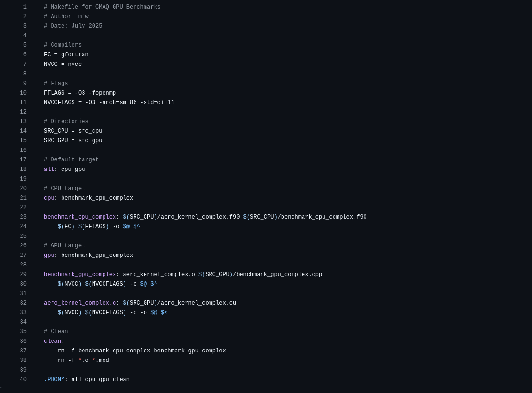Click the '-arch=sm_86' flag in NVCCFLAGS
532x393 pixels.
[x=117, y=103]
